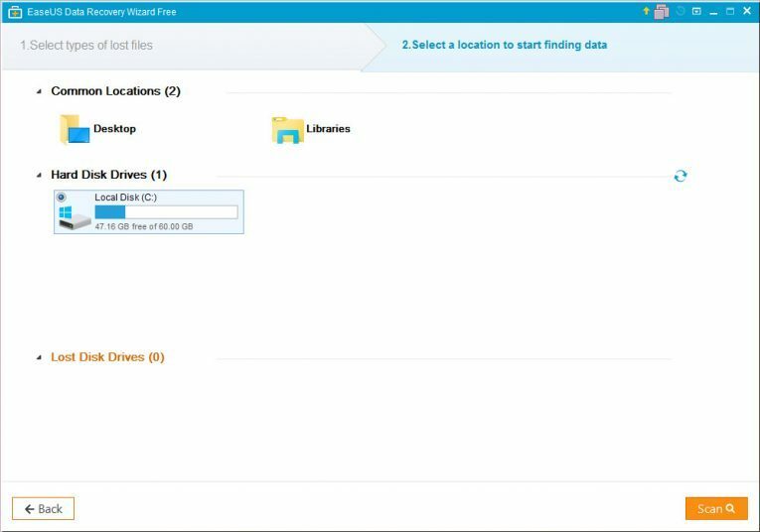Screen dimensions: 760x532
Task: Open the title bar dropdown menu icon
Action: pyautogui.click(x=696, y=11)
